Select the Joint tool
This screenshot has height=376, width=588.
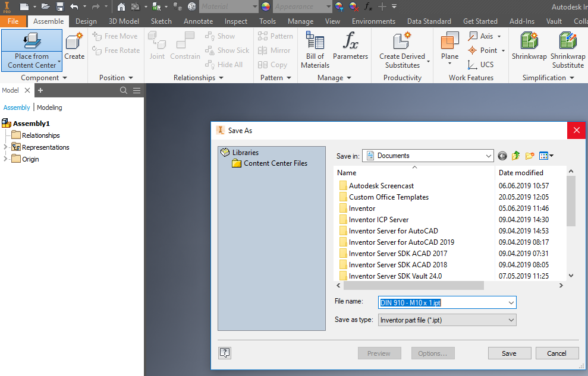click(156, 48)
